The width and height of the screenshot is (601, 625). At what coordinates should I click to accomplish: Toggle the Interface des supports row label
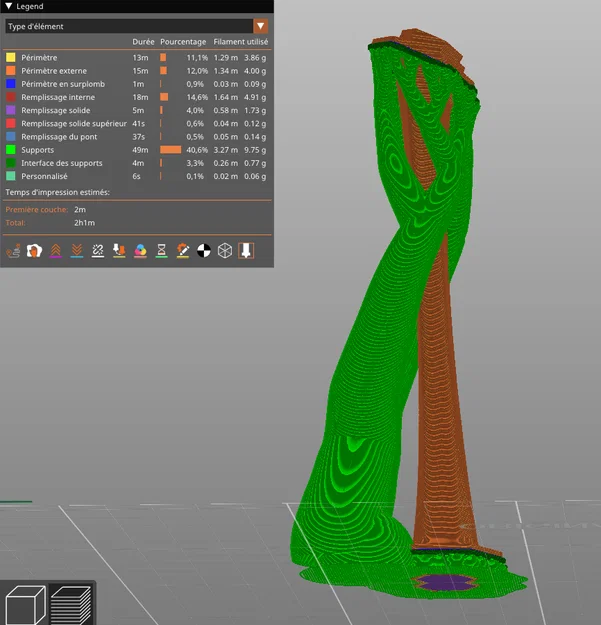[62, 163]
